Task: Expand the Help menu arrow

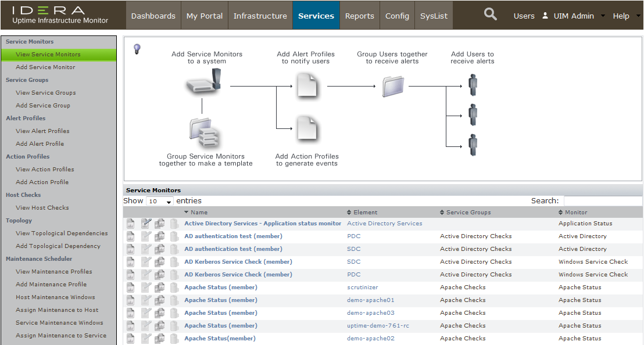Action: click(638, 16)
